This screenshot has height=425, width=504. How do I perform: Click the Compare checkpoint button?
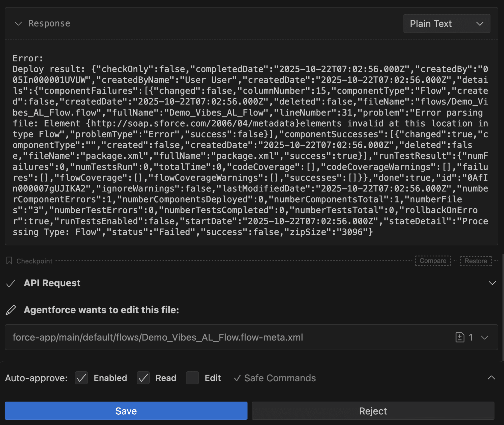click(433, 261)
